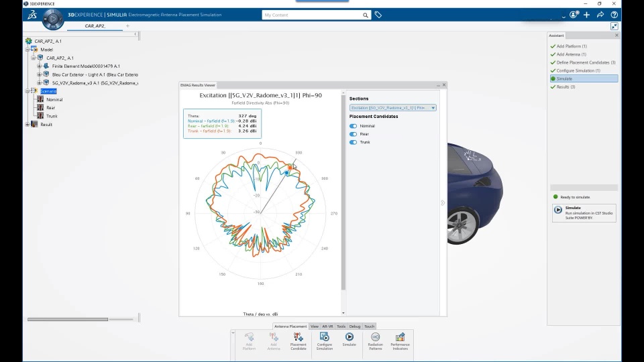The image size is (644, 362).
Task: Click the expand view icon under header
Action: 614,26
